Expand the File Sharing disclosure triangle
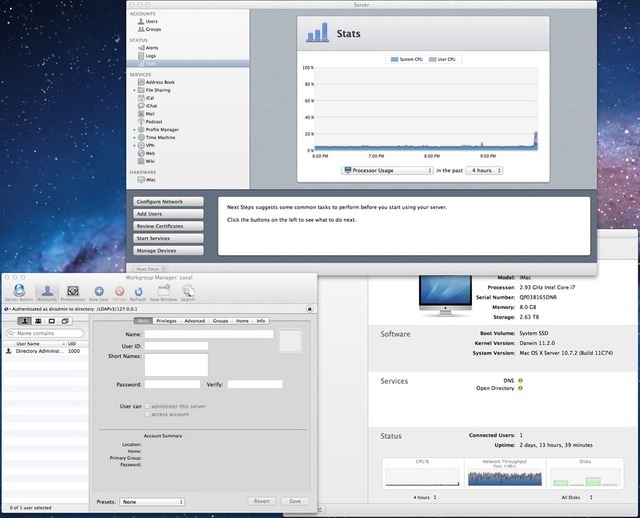The width and height of the screenshot is (640, 518). (x=134, y=90)
